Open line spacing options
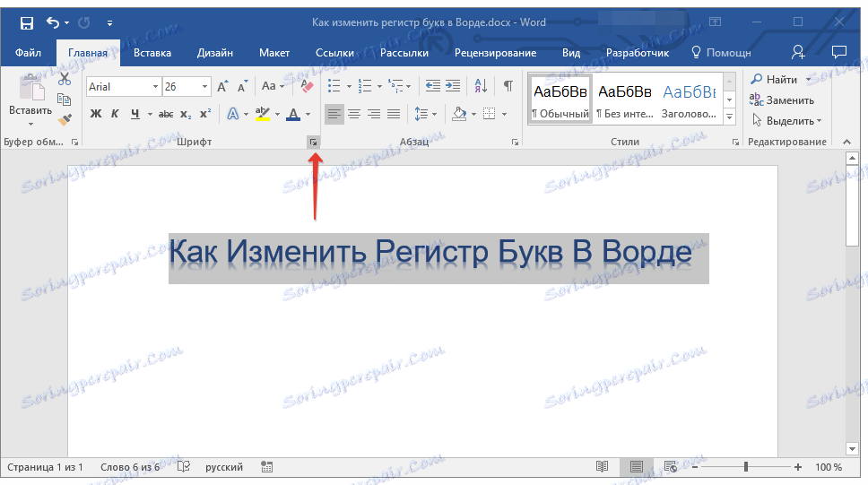 click(x=425, y=114)
